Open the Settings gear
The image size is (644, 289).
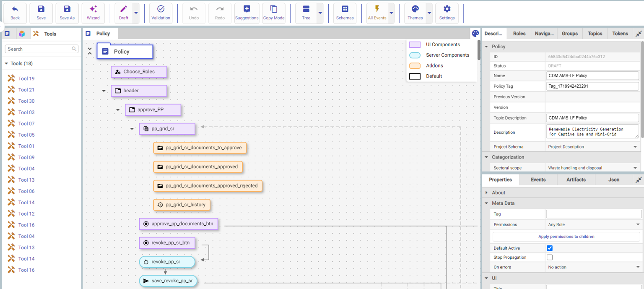pyautogui.click(x=447, y=13)
